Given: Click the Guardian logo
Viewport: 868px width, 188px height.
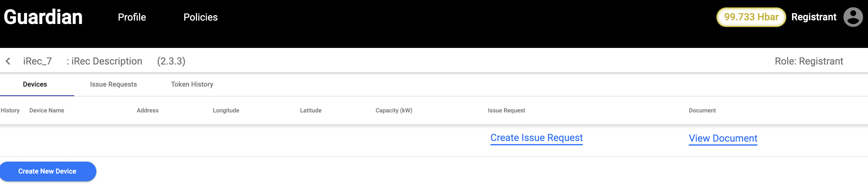Looking at the screenshot, I should (x=43, y=17).
